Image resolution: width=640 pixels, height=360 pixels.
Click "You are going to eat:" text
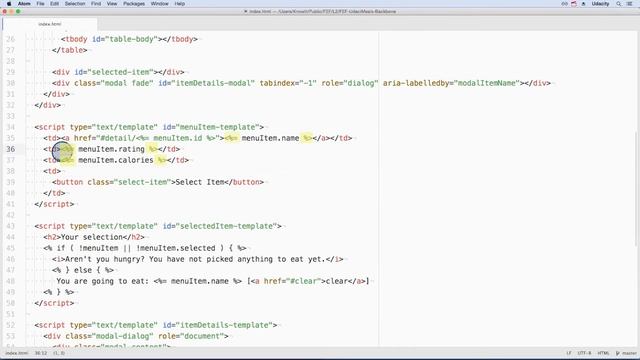(103, 281)
